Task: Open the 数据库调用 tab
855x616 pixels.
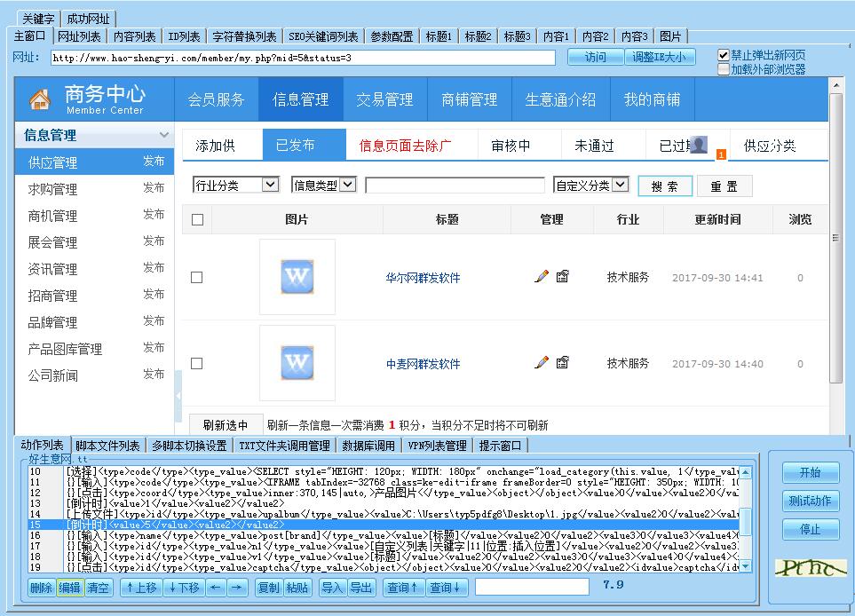Action: tap(368, 446)
